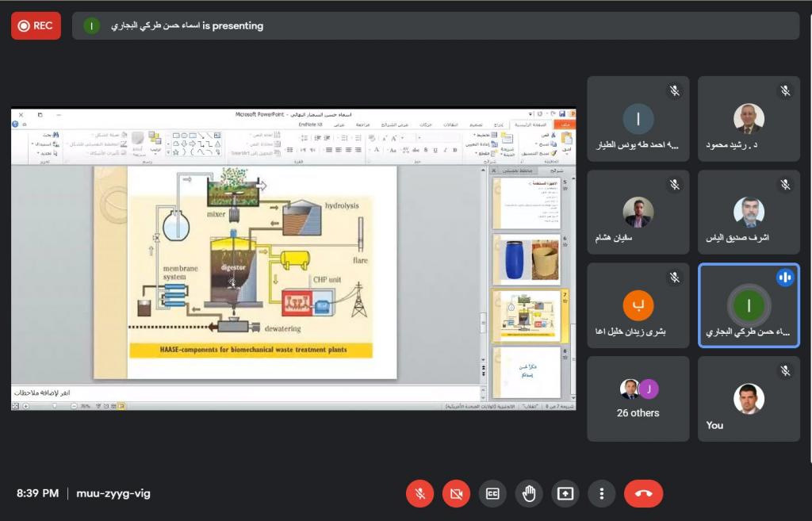
Task: Raise your hand in the meeting
Action: coord(529,493)
